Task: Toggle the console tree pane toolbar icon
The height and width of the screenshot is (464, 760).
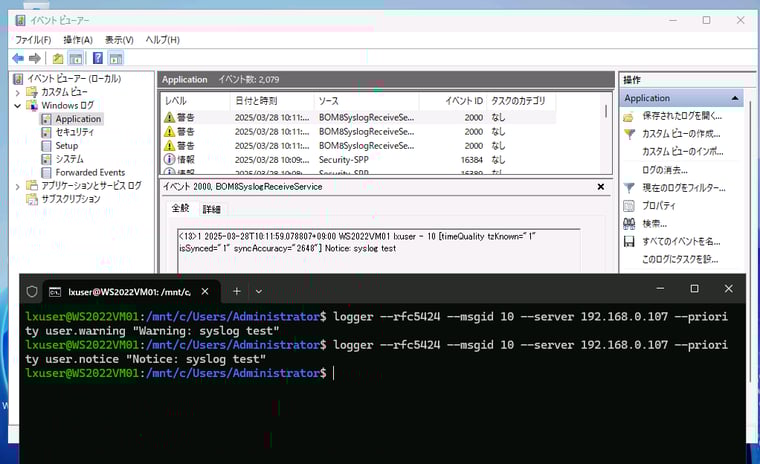Action: (x=75, y=59)
